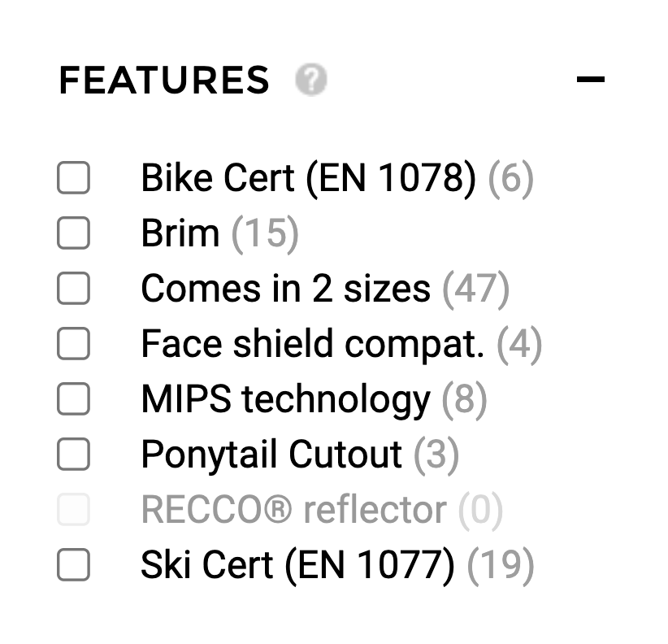This screenshot has width=668, height=644.
Task: Tick the Bike Cert (EN 1078) checkbox
Action: point(73,178)
